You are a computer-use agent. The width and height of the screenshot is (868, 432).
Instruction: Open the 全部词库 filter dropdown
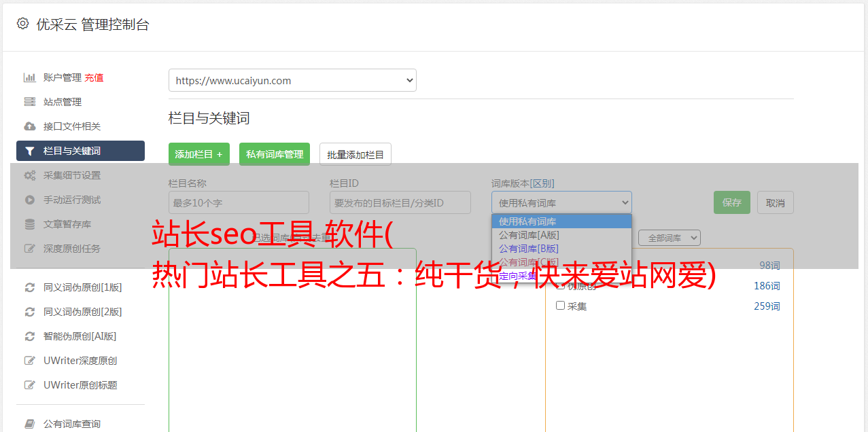point(670,238)
